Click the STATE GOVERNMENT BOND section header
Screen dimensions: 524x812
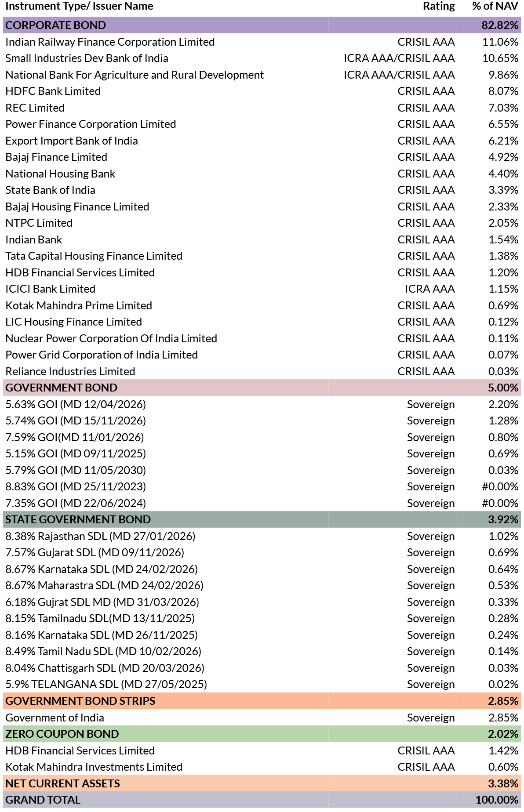[x=78, y=519]
